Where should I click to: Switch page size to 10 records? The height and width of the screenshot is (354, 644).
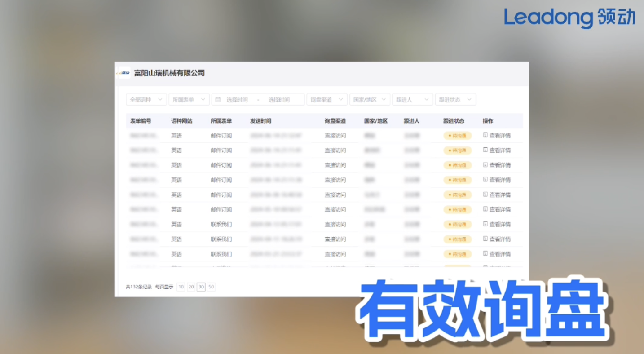(181, 287)
